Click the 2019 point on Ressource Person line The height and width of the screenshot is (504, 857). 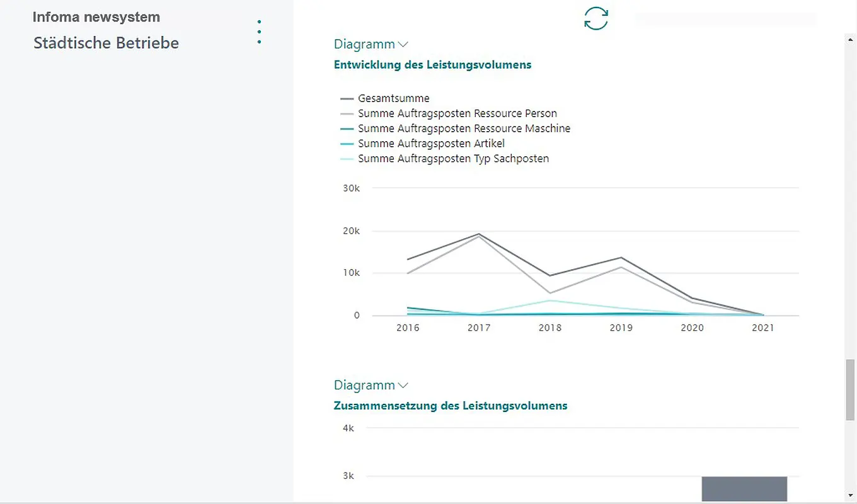pos(621,267)
